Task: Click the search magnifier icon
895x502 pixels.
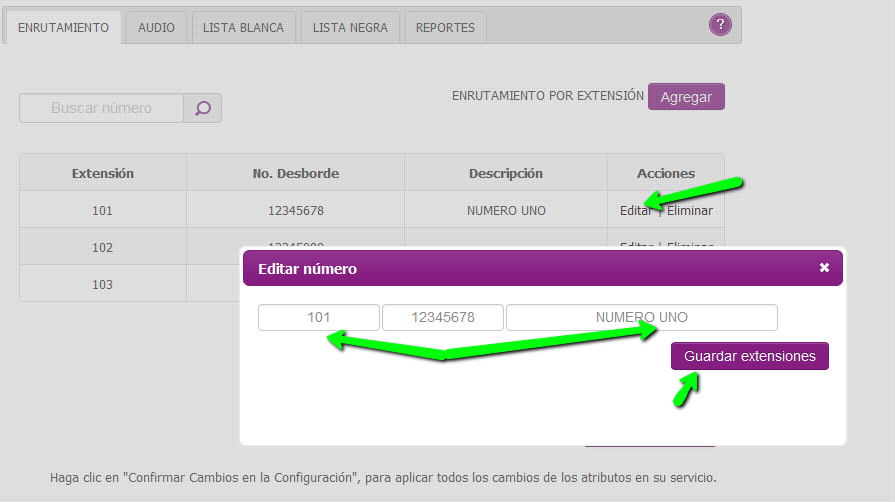Action: coord(203,108)
